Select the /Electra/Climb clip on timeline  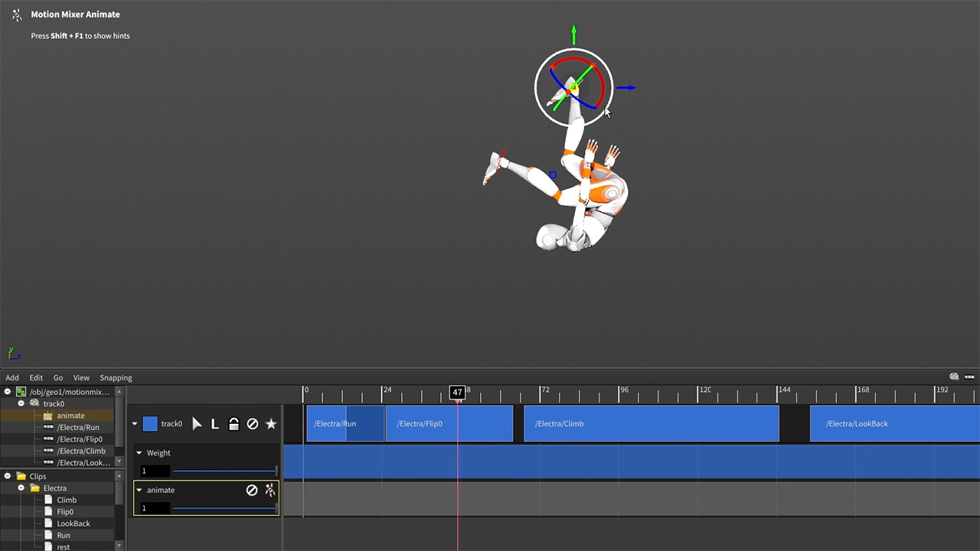(x=651, y=424)
